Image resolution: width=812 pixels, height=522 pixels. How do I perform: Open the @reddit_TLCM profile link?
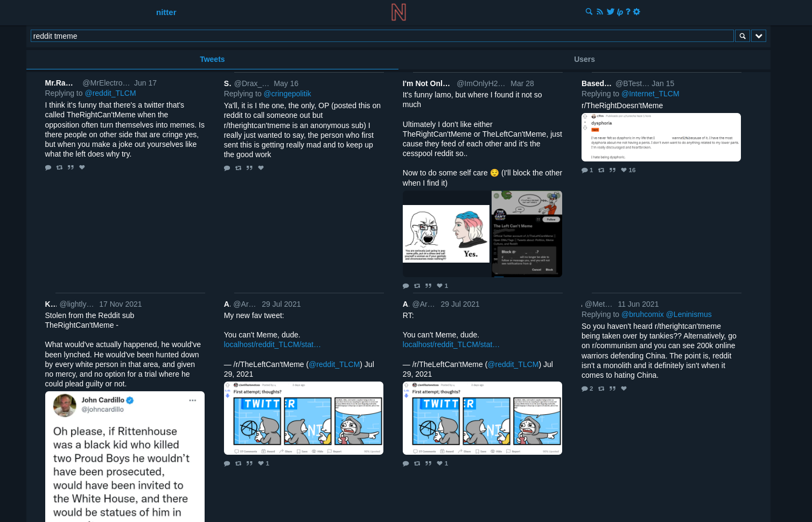[110, 93]
